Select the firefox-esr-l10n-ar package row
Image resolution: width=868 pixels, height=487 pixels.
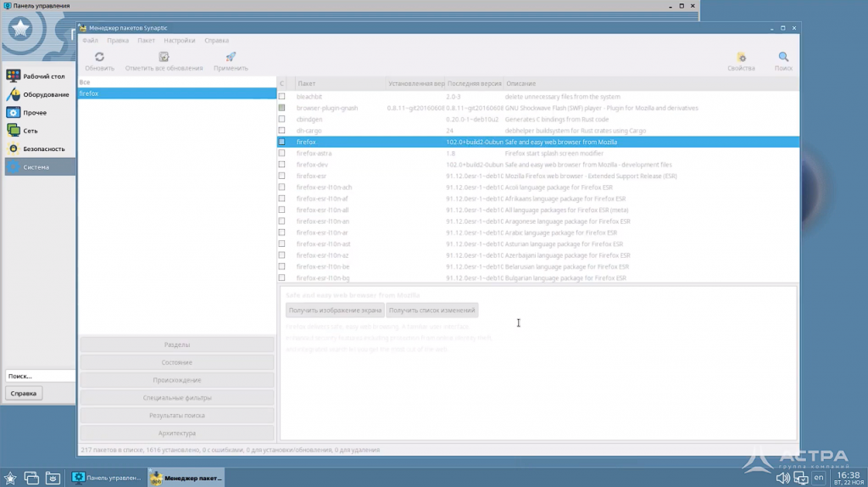(538, 232)
